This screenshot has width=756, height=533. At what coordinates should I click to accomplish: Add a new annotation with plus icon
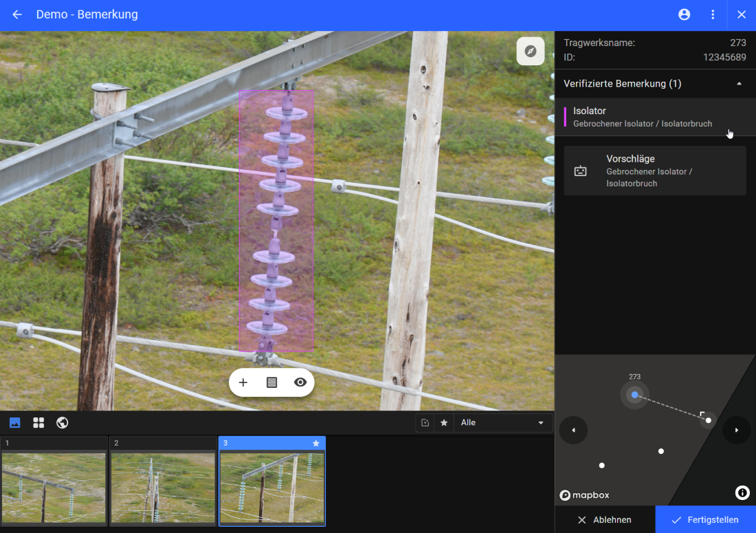243,382
